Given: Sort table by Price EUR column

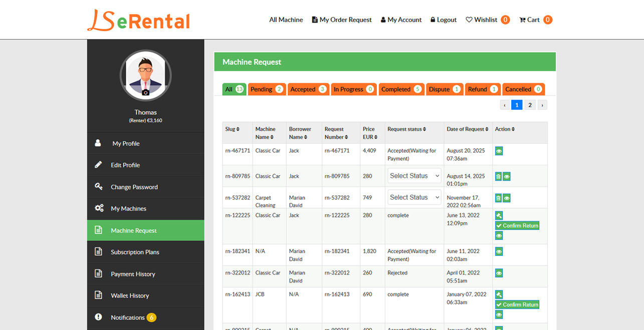Looking at the screenshot, I should point(369,133).
